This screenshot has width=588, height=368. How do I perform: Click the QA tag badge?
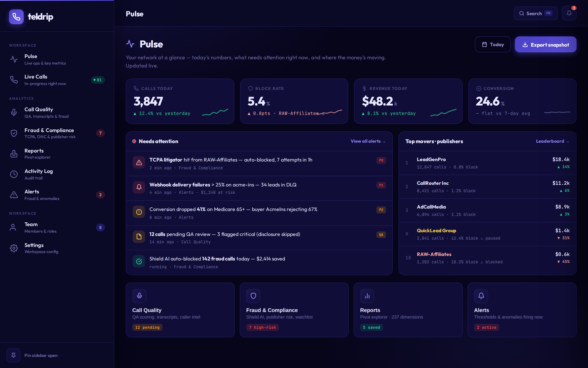(x=381, y=235)
